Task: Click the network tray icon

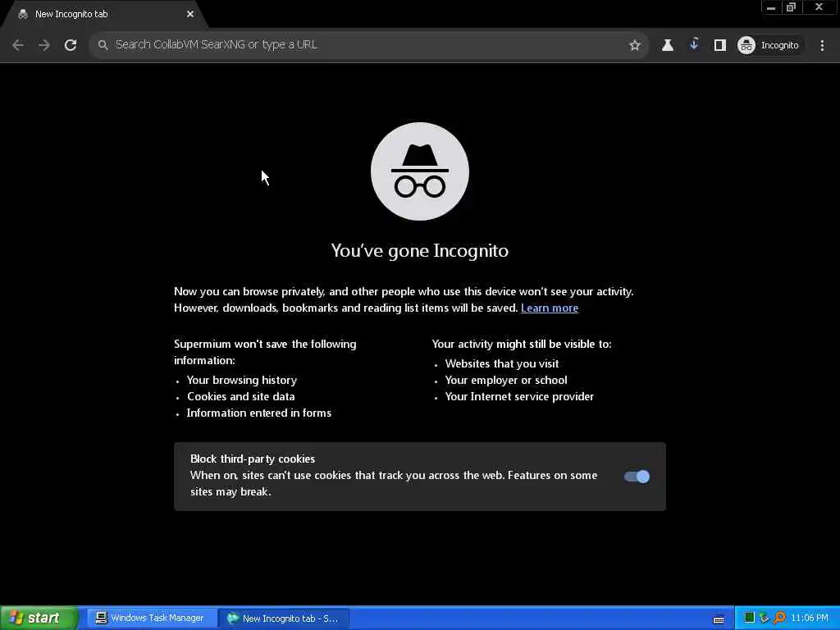Action: pyautogui.click(x=764, y=618)
